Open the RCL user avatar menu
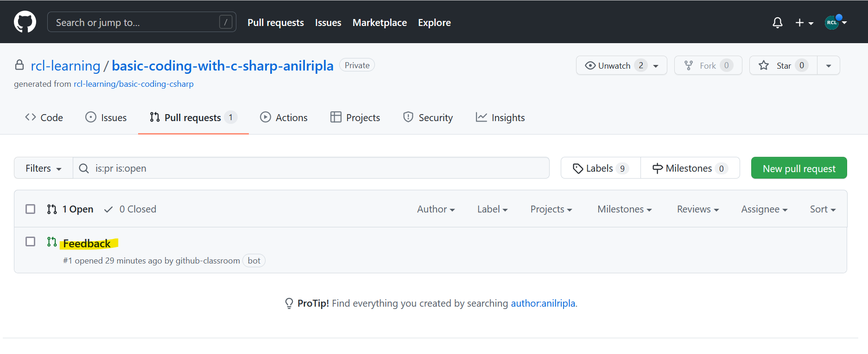Screen dimensions: 868x354 [836, 22]
